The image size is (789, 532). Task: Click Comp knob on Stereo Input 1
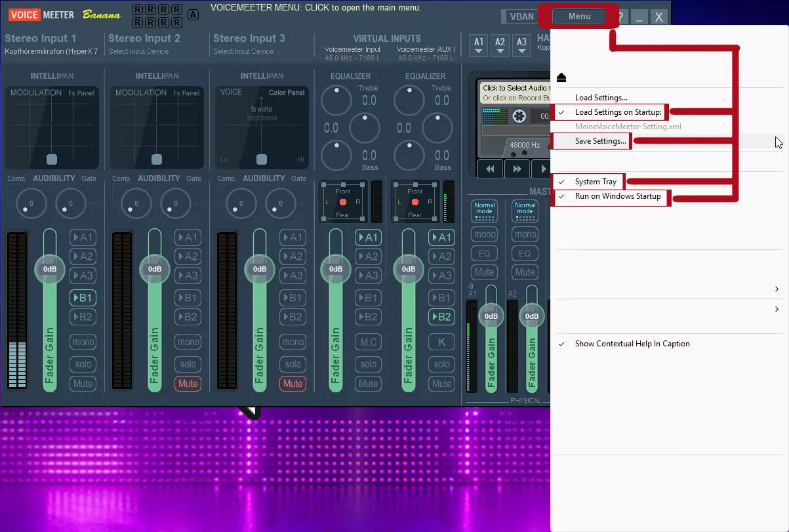pos(31,204)
